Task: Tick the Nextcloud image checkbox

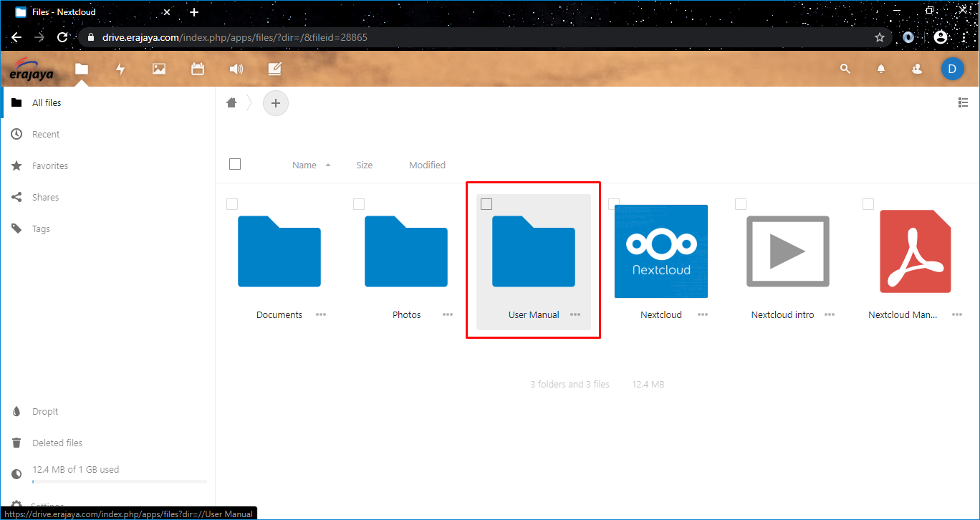Action: (x=614, y=204)
